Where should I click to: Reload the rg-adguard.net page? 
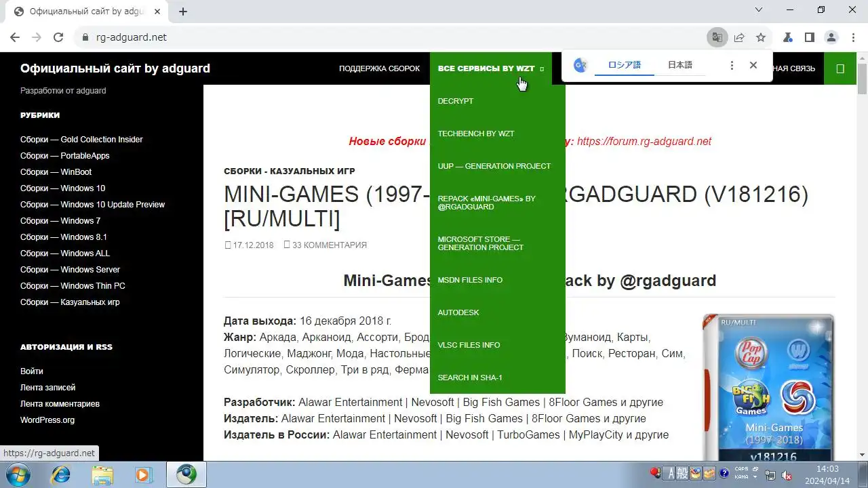click(x=58, y=37)
